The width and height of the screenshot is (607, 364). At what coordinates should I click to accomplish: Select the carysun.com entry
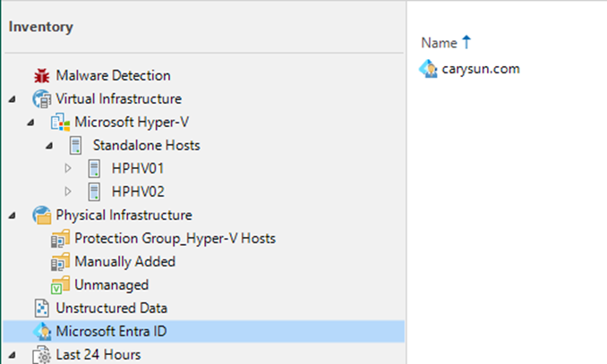[481, 69]
